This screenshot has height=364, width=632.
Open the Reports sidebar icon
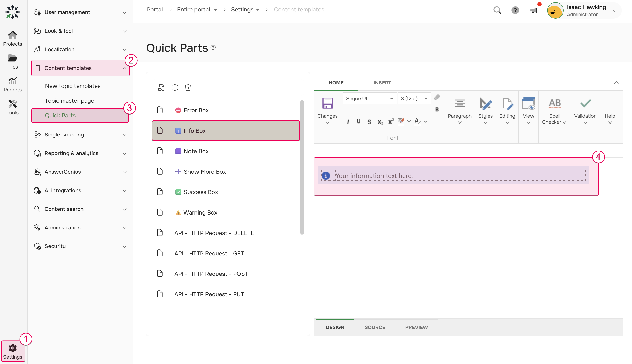tap(12, 84)
